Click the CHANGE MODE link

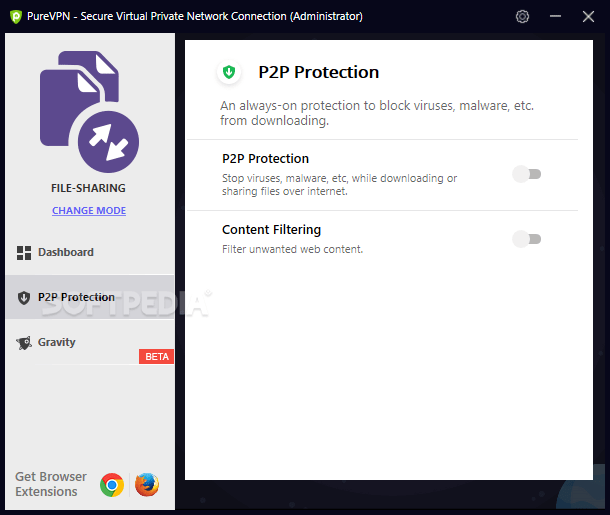coord(89,210)
